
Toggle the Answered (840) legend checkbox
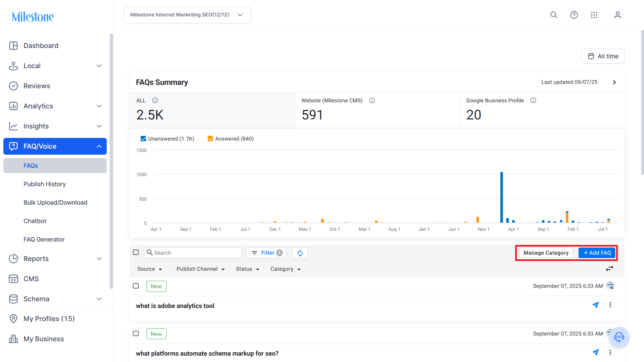pyautogui.click(x=210, y=139)
